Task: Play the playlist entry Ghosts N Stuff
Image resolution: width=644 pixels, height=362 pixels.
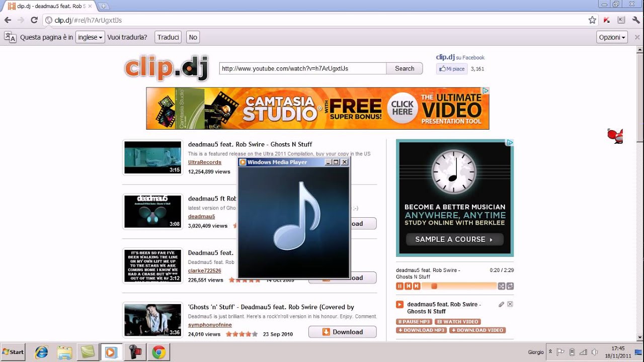Action: [x=399, y=304]
